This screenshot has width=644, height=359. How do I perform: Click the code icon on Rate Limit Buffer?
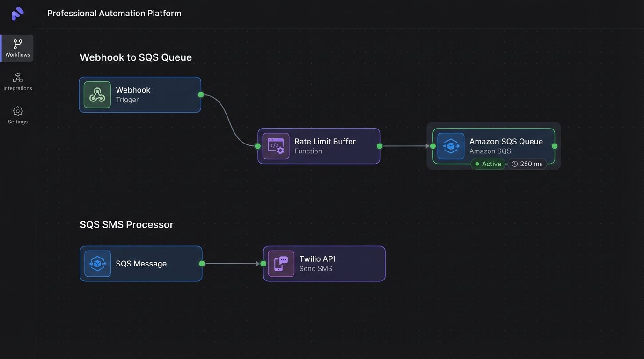click(x=275, y=145)
